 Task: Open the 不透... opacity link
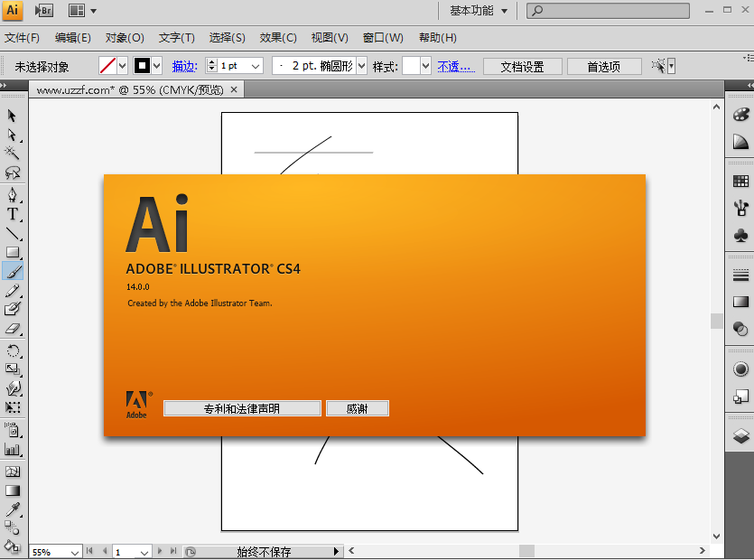tap(456, 67)
